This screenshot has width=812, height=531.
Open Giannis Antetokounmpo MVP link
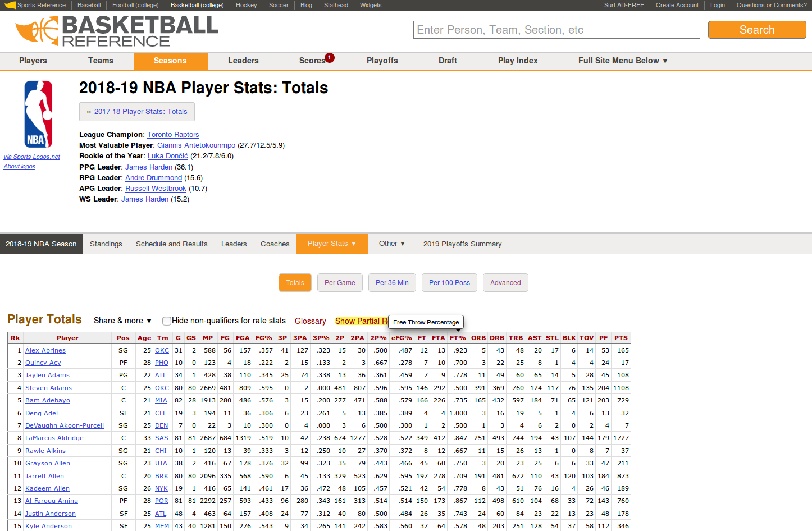196,145
